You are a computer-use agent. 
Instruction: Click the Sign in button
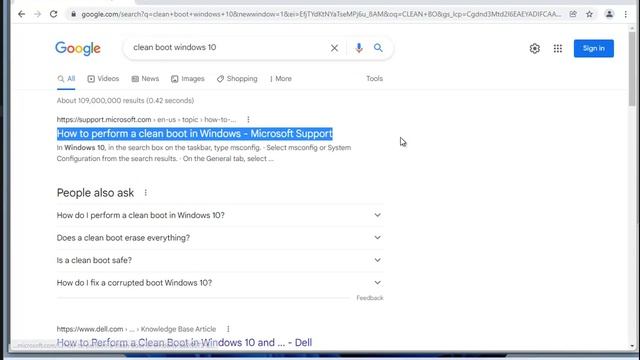tap(593, 49)
